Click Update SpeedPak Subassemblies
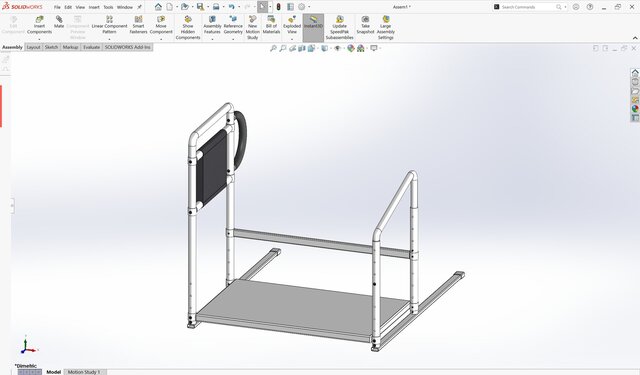Screen dimensions: 640x375 coord(339,27)
